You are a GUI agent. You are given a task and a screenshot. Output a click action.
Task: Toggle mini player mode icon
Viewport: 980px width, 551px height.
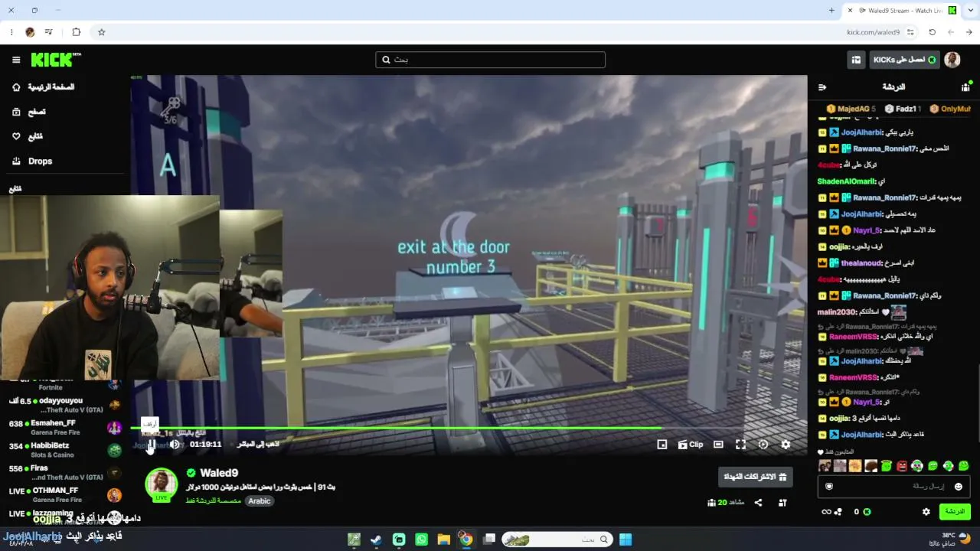662,445
